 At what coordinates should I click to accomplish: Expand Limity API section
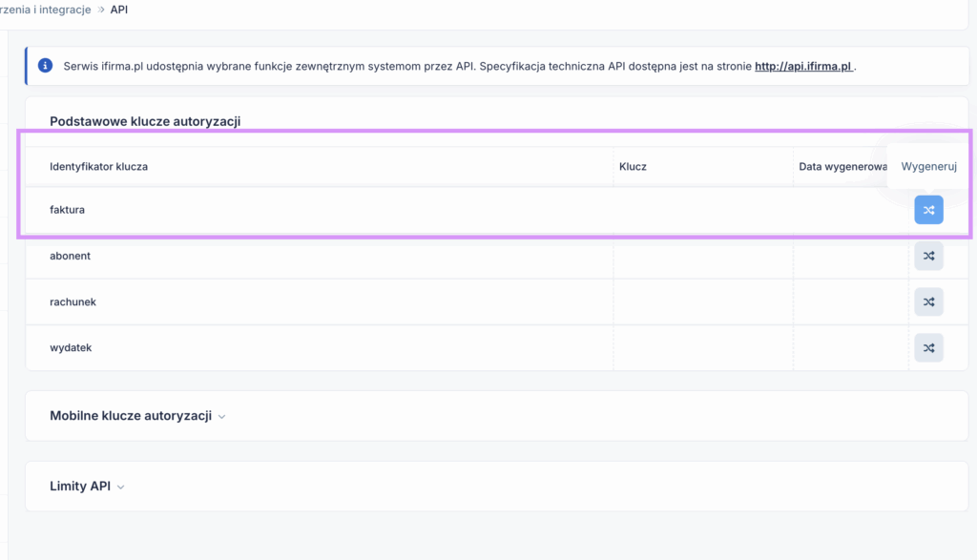pos(80,486)
